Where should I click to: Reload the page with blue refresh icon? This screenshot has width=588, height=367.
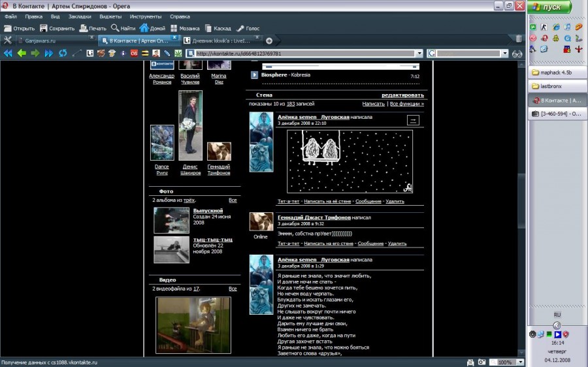[63, 54]
